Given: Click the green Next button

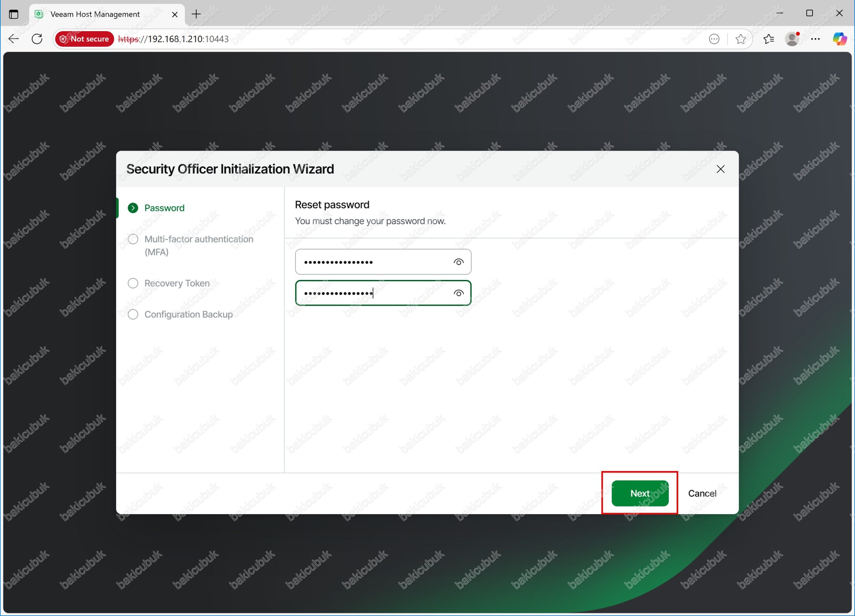Looking at the screenshot, I should (x=640, y=493).
